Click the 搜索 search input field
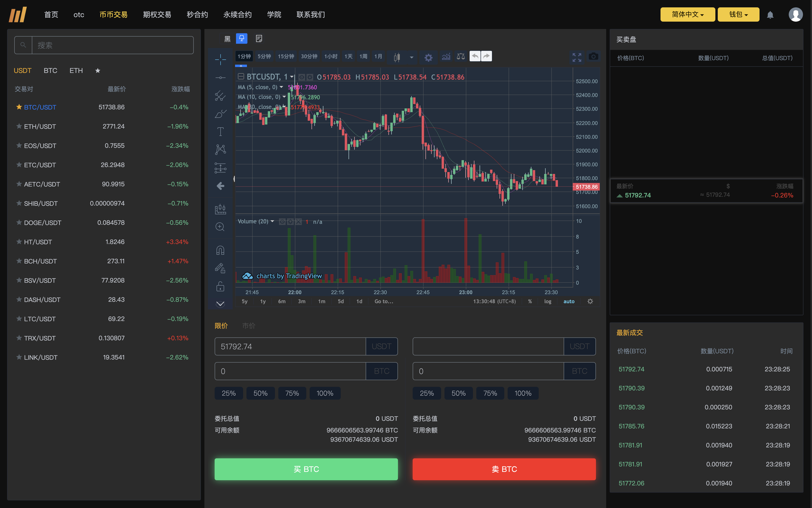Screen dimensions: 812x508 (113, 45)
